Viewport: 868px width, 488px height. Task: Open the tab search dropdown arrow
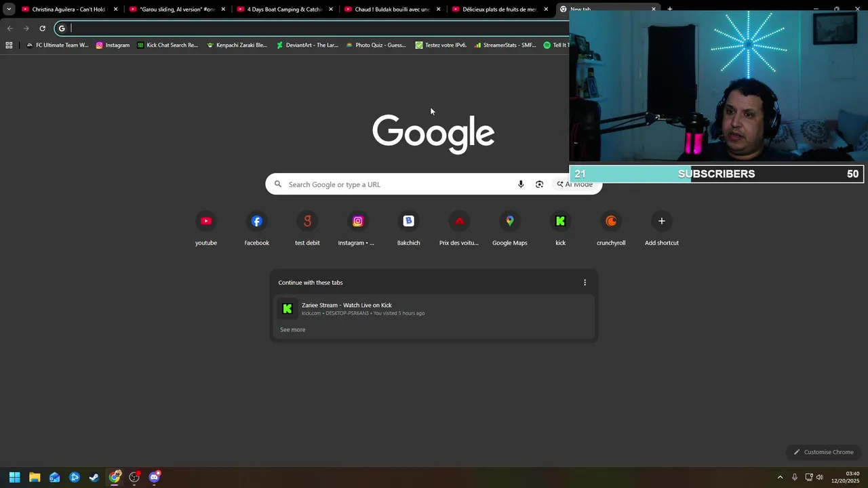(9, 9)
